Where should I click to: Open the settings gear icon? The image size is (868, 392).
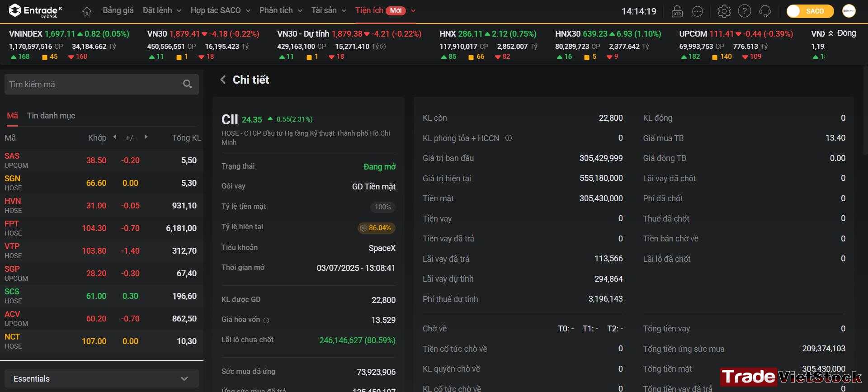[724, 11]
